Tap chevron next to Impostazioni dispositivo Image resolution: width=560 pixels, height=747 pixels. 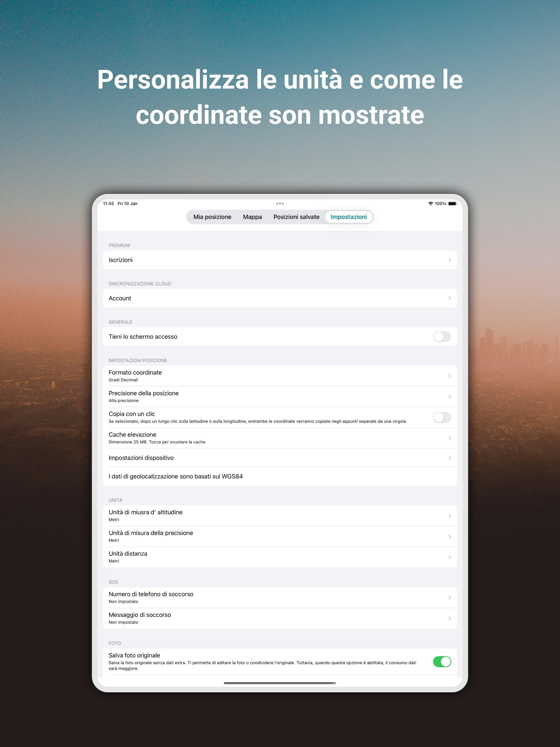[449, 458]
